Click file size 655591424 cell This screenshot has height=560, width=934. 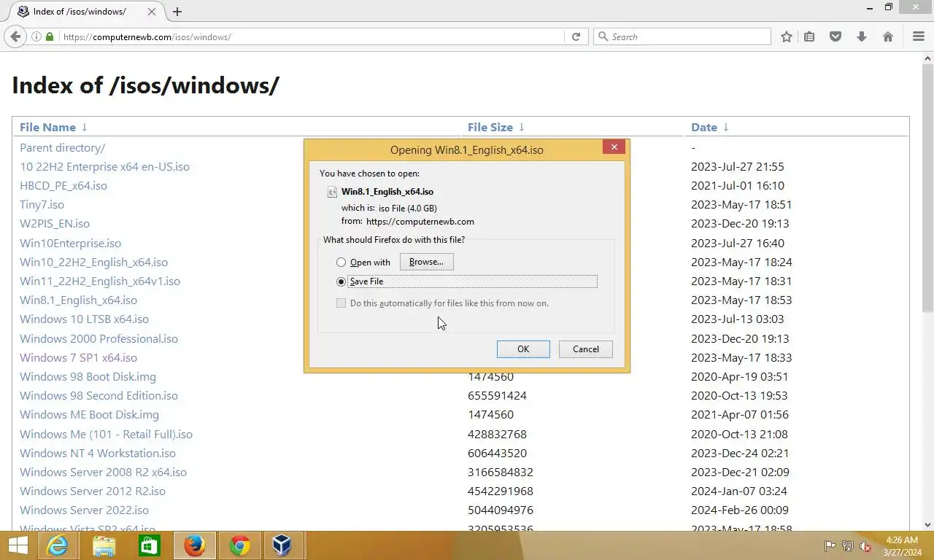click(x=497, y=395)
